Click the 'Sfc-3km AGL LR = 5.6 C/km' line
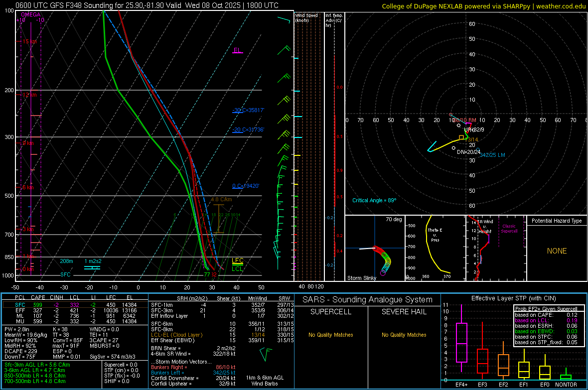588x390 pixels. pos(37,365)
